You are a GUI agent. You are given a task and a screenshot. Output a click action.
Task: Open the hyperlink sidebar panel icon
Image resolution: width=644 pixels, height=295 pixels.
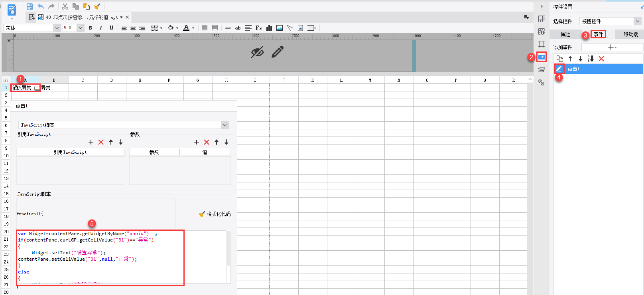pyautogui.click(x=542, y=83)
